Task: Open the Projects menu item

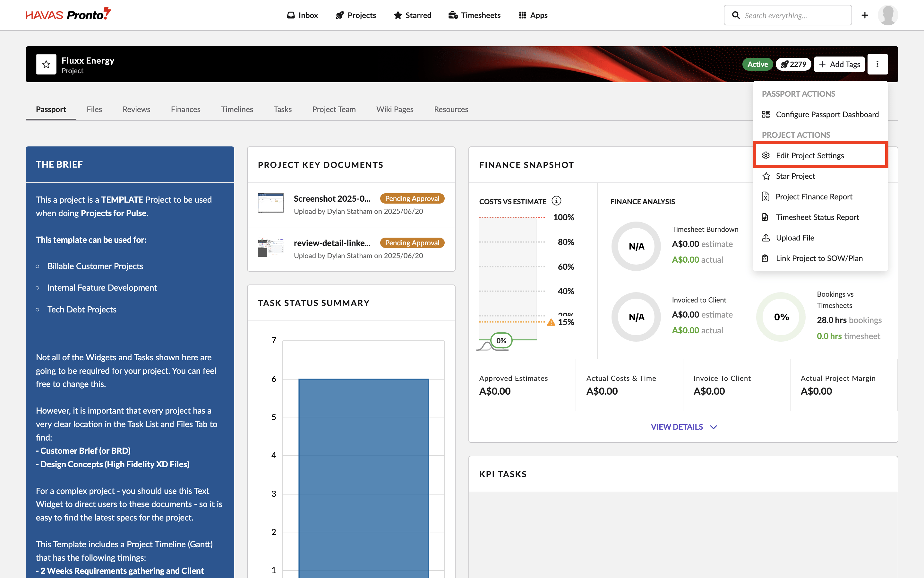Action: (x=355, y=15)
